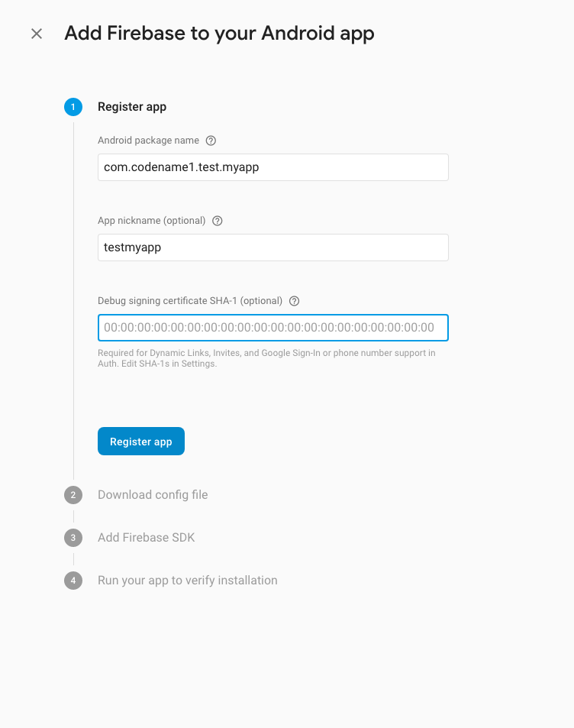This screenshot has height=728, width=574.
Task: Click the step 4 circle indicator
Action: [73, 581]
